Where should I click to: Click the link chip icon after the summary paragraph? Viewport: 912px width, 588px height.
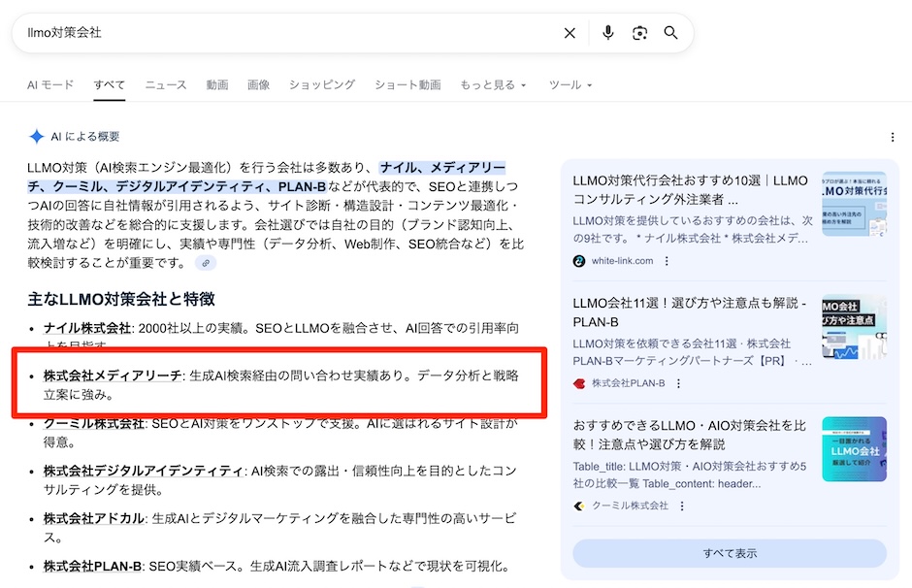tap(206, 263)
